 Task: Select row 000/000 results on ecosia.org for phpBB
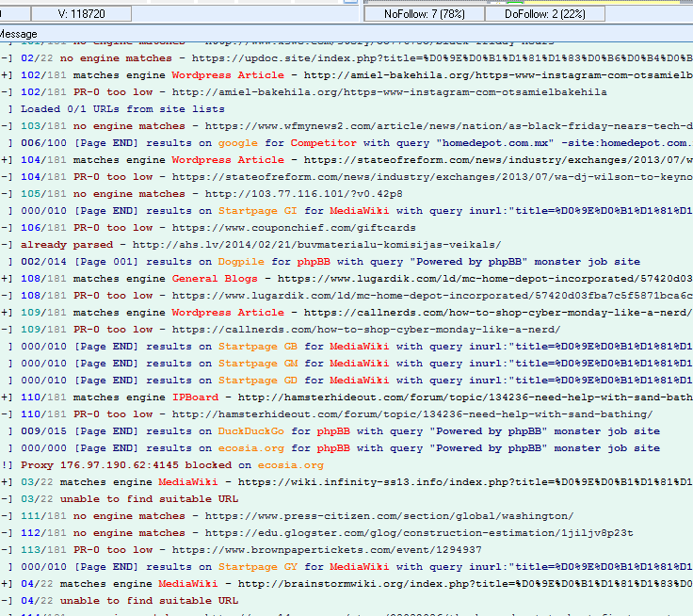pyautogui.click(x=346, y=448)
